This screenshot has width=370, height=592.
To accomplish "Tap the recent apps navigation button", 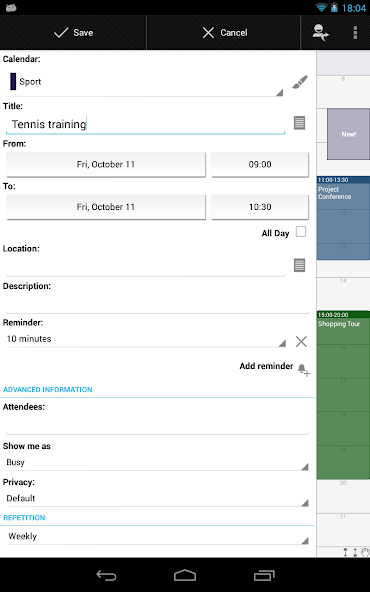I will pyautogui.click(x=264, y=575).
